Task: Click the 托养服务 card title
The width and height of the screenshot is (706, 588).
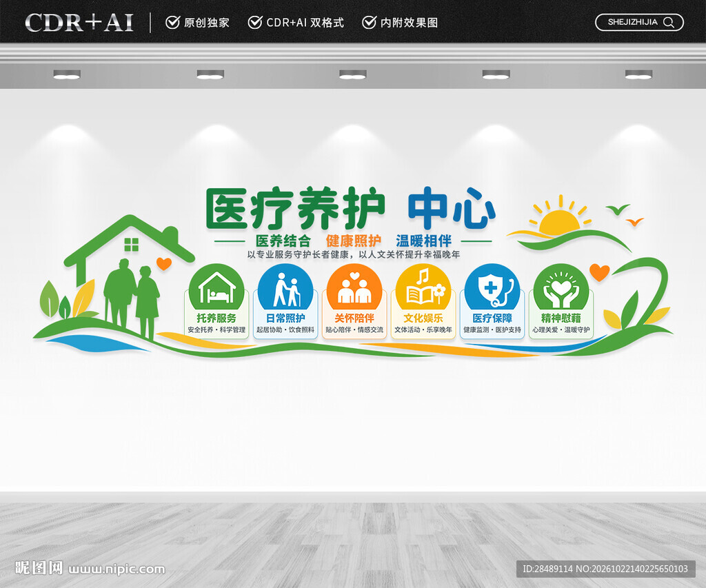Action: click(x=216, y=318)
